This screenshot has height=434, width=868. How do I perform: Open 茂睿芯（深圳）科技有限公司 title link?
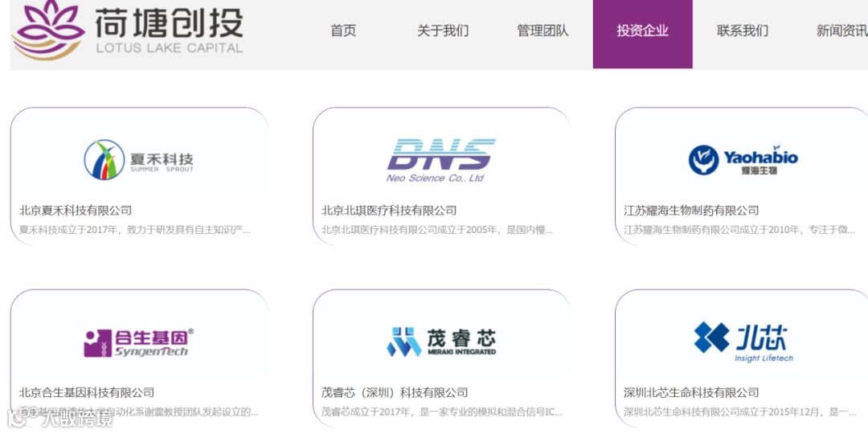click(395, 393)
